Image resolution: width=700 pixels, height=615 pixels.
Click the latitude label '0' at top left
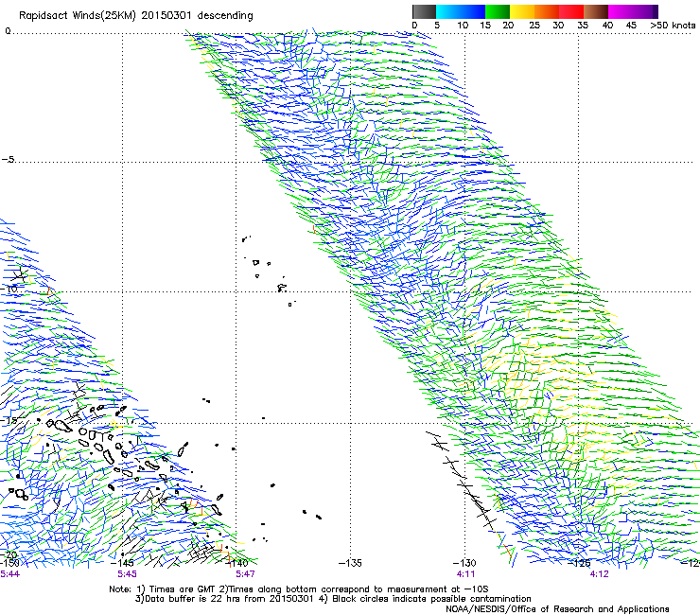pyautogui.click(x=8, y=30)
